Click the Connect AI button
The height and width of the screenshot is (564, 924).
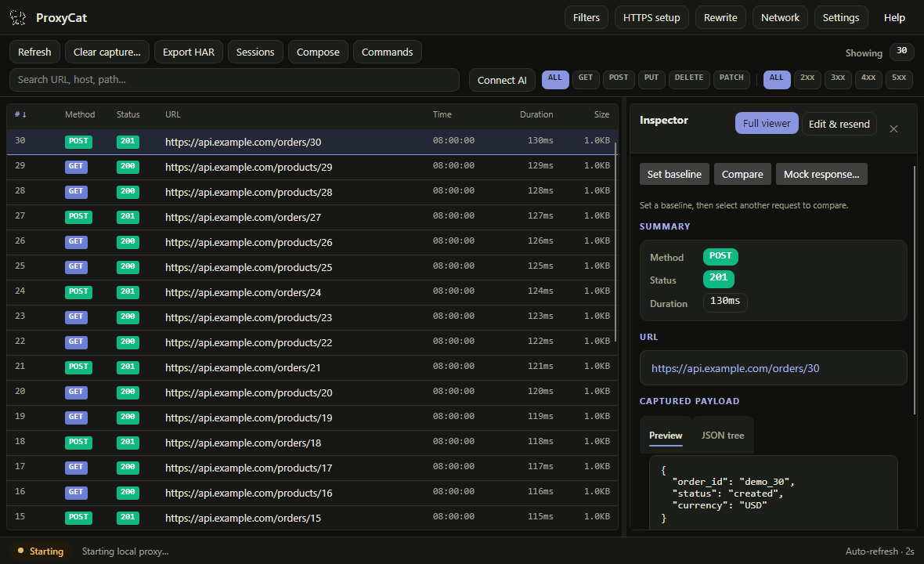click(x=502, y=80)
